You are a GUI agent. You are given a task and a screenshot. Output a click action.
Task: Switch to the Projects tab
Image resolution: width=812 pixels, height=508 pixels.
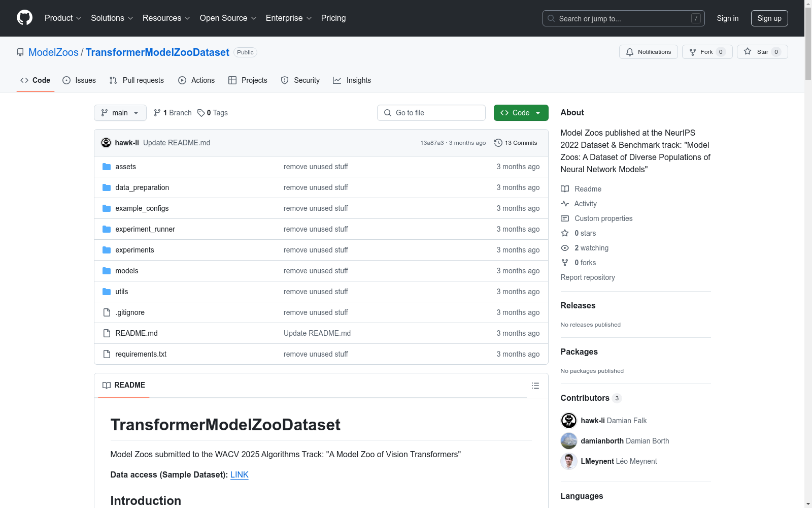click(x=248, y=80)
